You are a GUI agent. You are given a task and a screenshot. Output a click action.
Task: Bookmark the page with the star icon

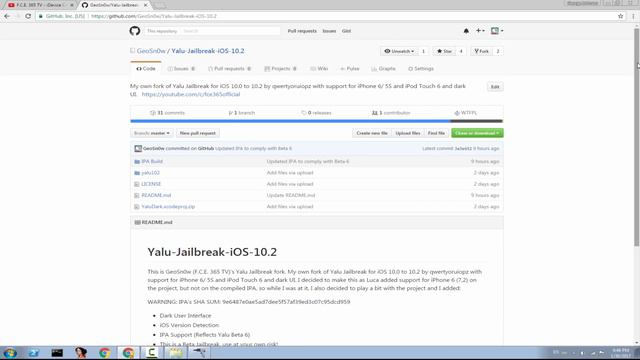[620, 16]
